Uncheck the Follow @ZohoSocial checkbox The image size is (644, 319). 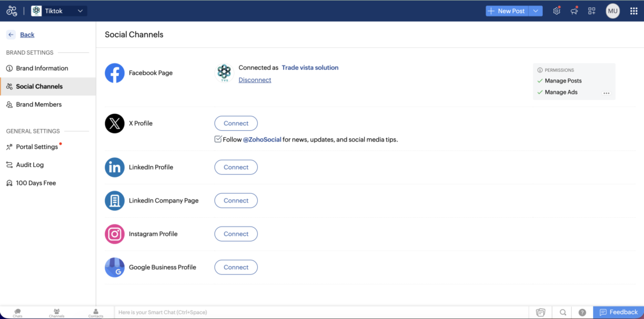pos(218,139)
